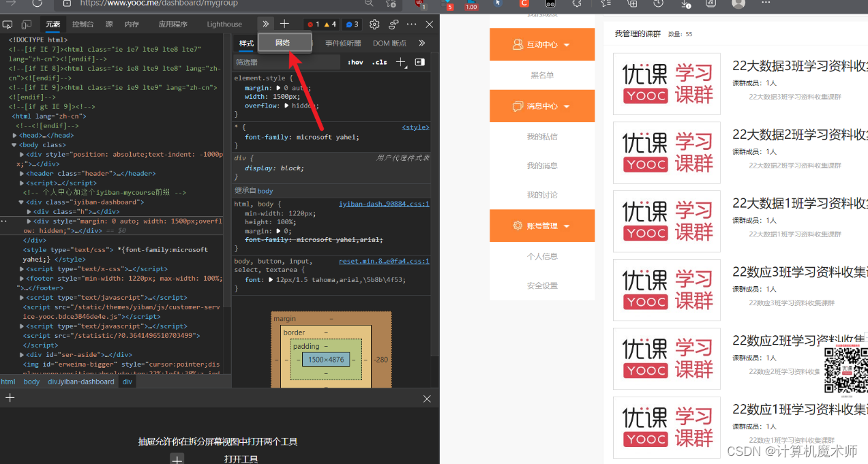Click the 1500×4876 content box

326,359
